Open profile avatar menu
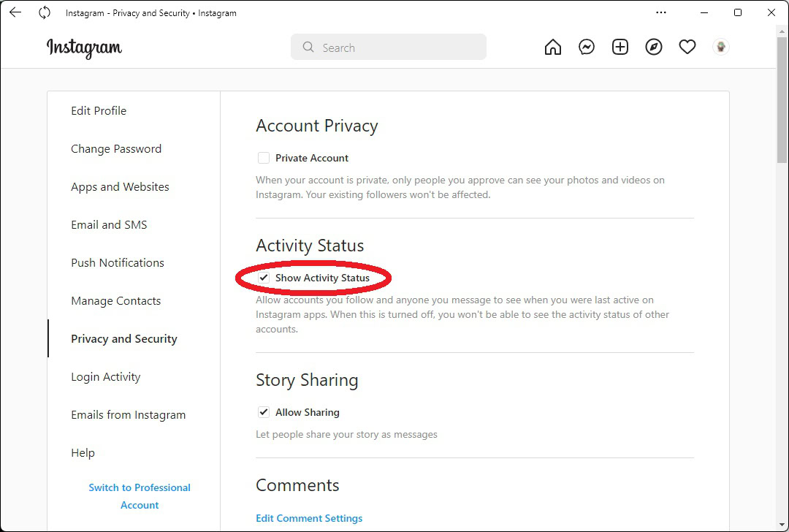Screen dimensions: 789x532 tap(721, 47)
